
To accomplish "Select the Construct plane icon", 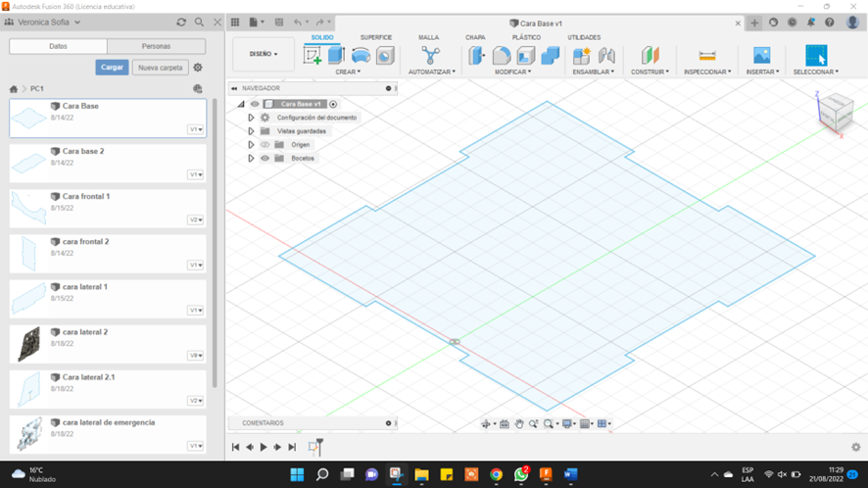I will pos(651,56).
